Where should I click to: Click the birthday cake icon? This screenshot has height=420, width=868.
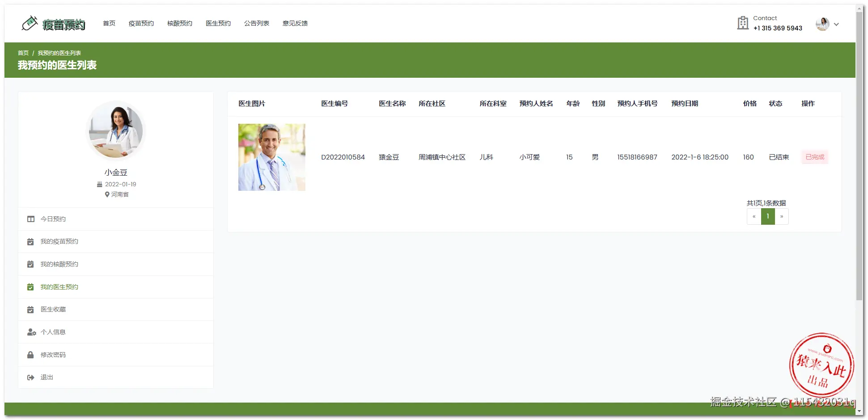[100, 184]
